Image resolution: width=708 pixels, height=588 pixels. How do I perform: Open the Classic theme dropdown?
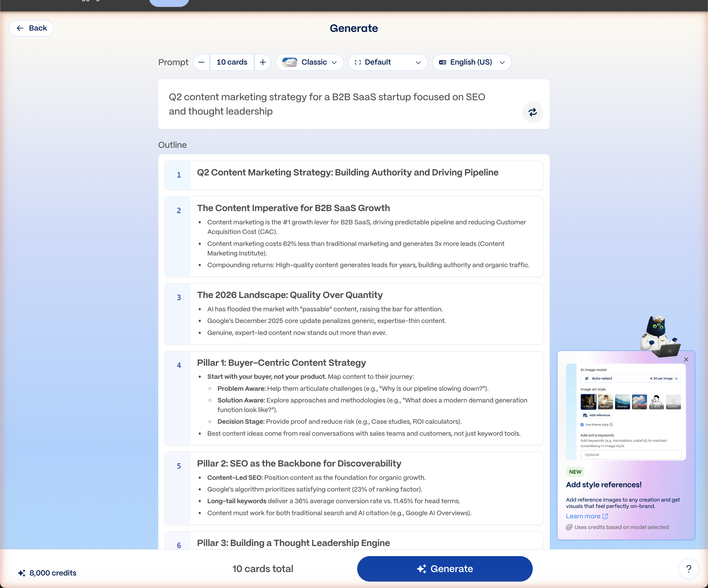310,62
